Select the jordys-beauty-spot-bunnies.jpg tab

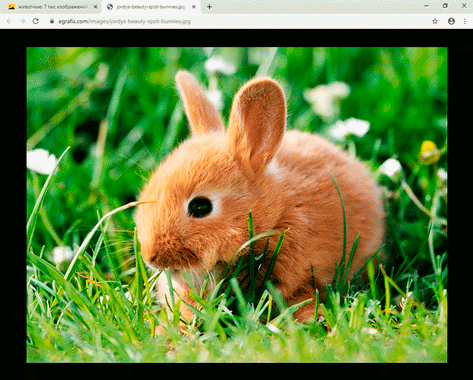(151, 7)
